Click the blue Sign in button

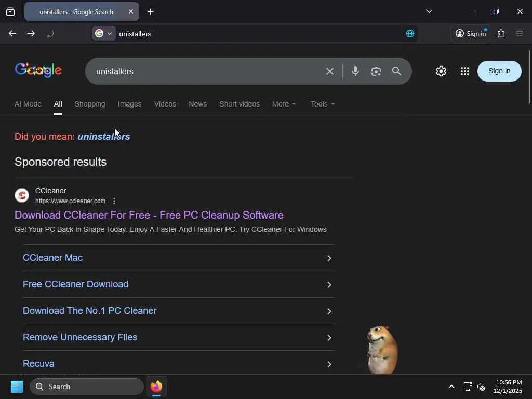499,71
